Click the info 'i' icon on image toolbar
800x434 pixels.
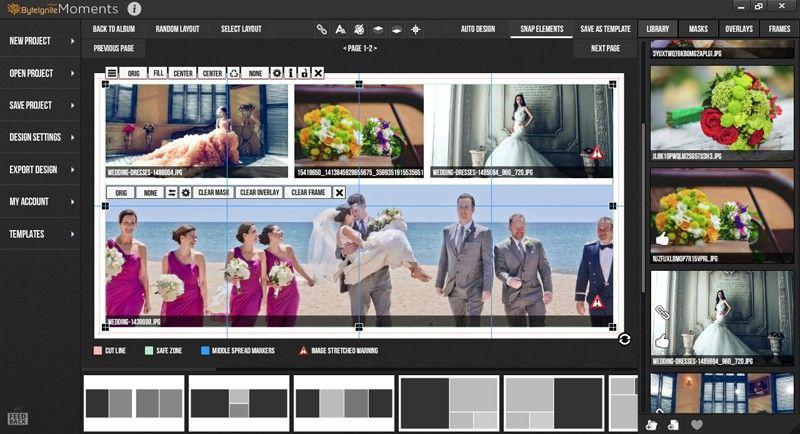(291, 73)
